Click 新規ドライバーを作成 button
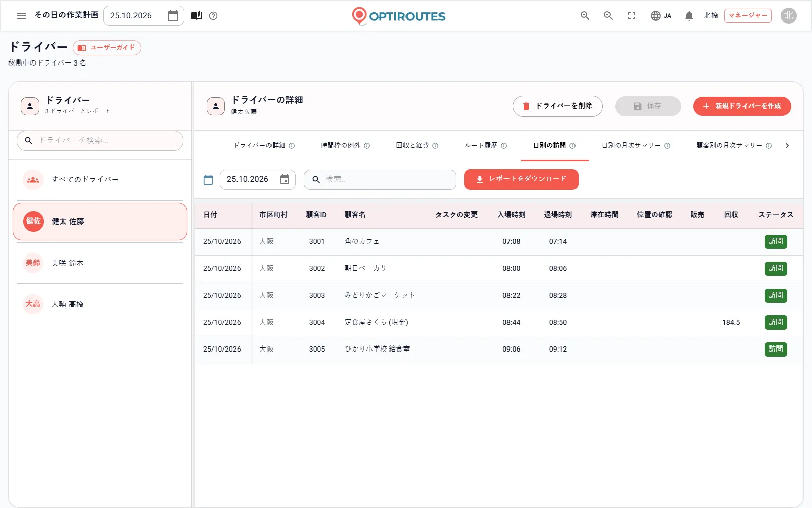Image resolution: width=812 pixels, height=508 pixels. [x=742, y=106]
